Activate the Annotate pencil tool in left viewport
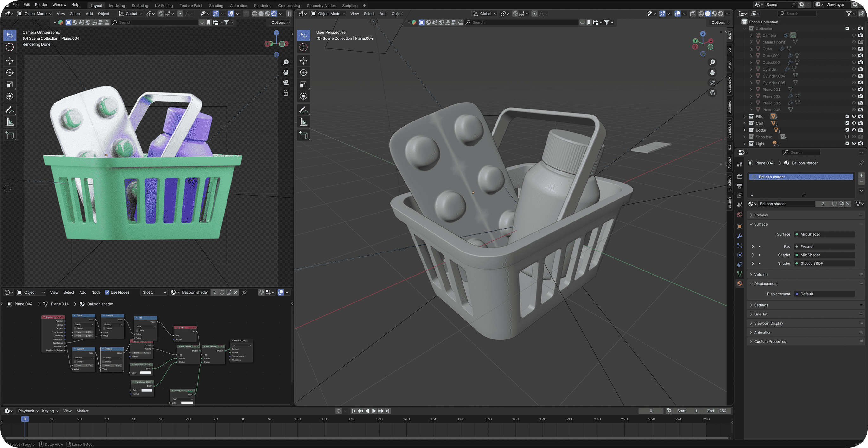This screenshot has height=448, width=868. [x=10, y=110]
